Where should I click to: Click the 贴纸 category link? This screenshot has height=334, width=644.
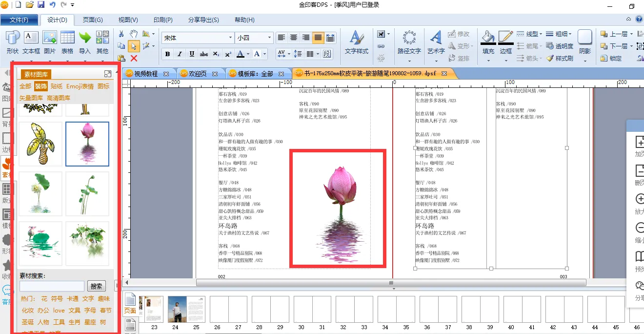(x=57, y=86)
